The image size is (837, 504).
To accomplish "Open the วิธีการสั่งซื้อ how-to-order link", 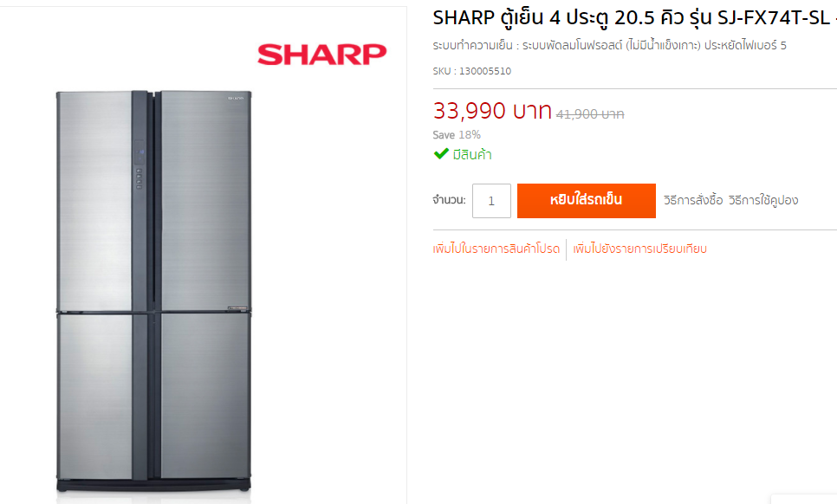I will tap(693, 201).
